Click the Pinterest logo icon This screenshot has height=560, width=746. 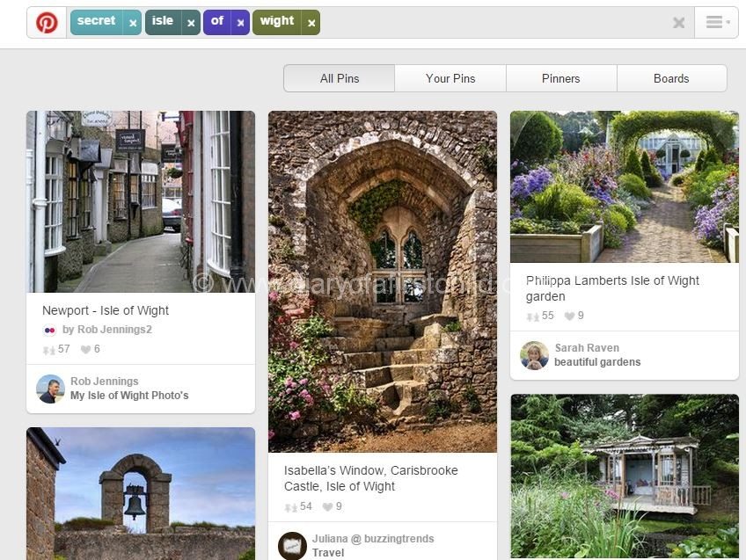[x=47, y=23]
